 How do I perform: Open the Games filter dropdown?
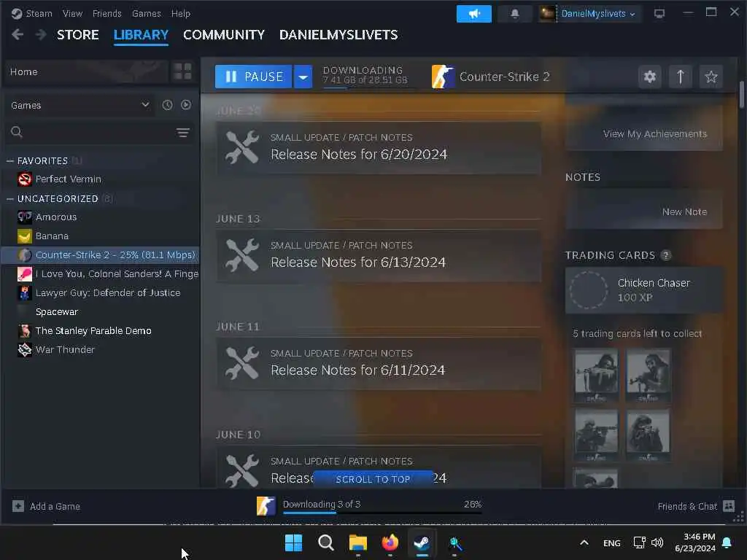pyautogui.click(x=80, y=105)
